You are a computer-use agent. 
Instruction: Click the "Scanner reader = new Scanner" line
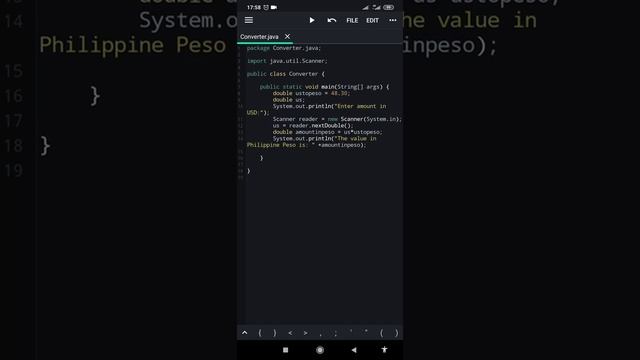(337, 119)
